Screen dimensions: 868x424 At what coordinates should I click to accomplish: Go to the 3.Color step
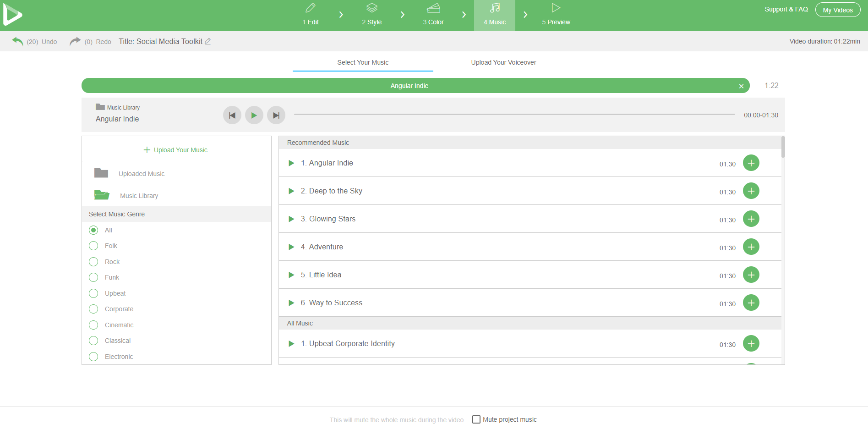pyautogui.click(x=433, y=15)
